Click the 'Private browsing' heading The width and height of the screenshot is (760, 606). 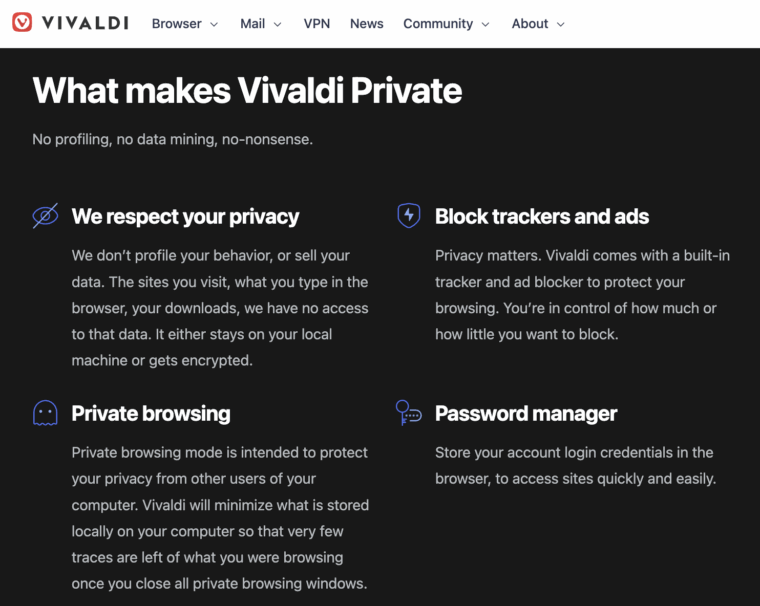pos(151,413)
